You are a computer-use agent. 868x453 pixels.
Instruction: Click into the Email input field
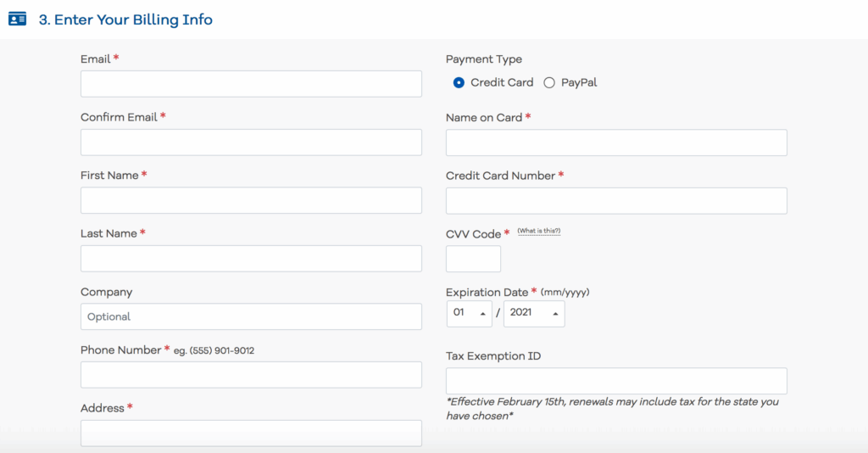(251, 84)
